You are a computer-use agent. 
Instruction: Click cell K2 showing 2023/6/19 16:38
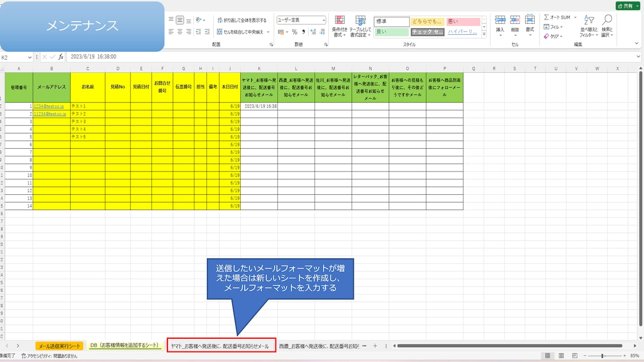(x=259, y=106)
